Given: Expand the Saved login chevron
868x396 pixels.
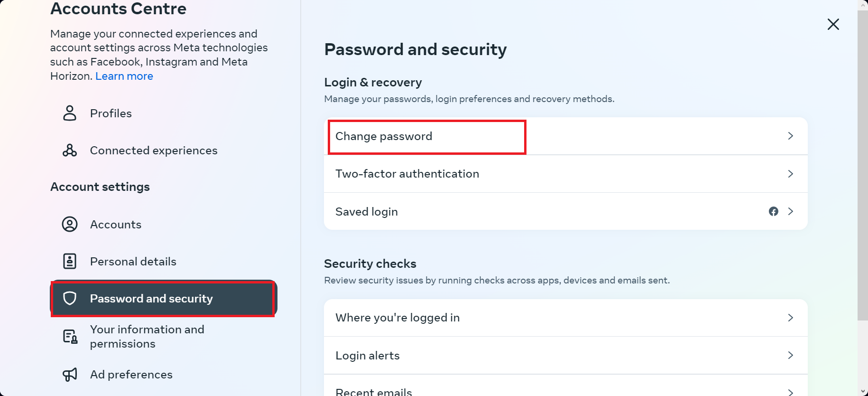Looking at the screenshot, I should tap(790, 211).
